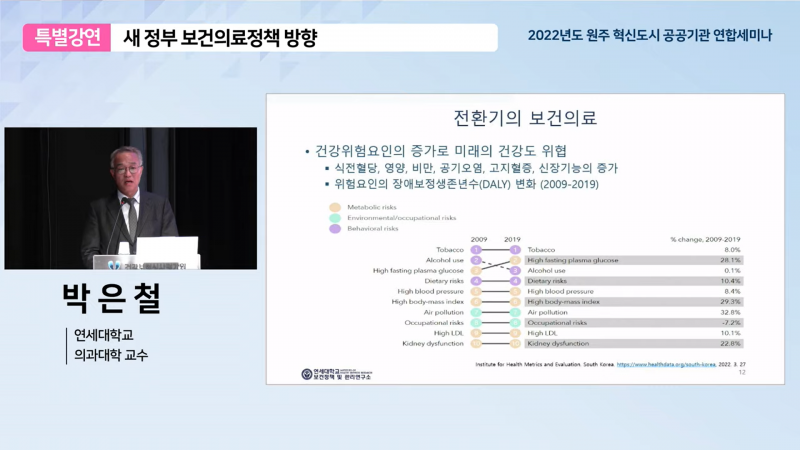Click the slide title 전환기의 보건의료
The height and width of the screenshot is (450, 800).
pyautogui.click(x=525, y=118)
